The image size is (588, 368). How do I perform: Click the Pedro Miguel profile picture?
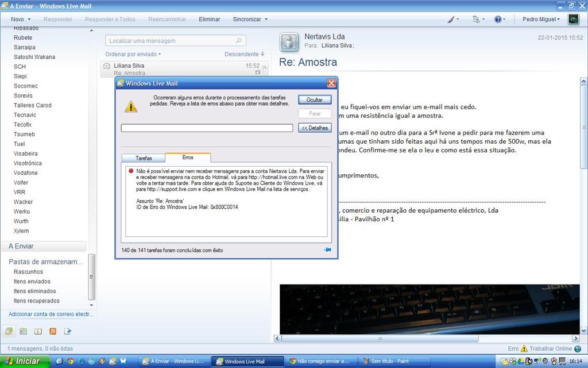pyautogui.click(x=573, y=19)
